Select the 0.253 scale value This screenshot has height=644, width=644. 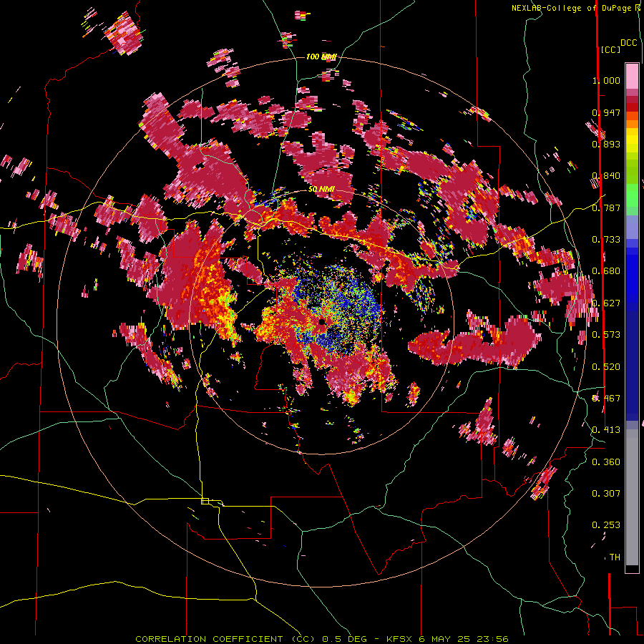click(606, 525)
